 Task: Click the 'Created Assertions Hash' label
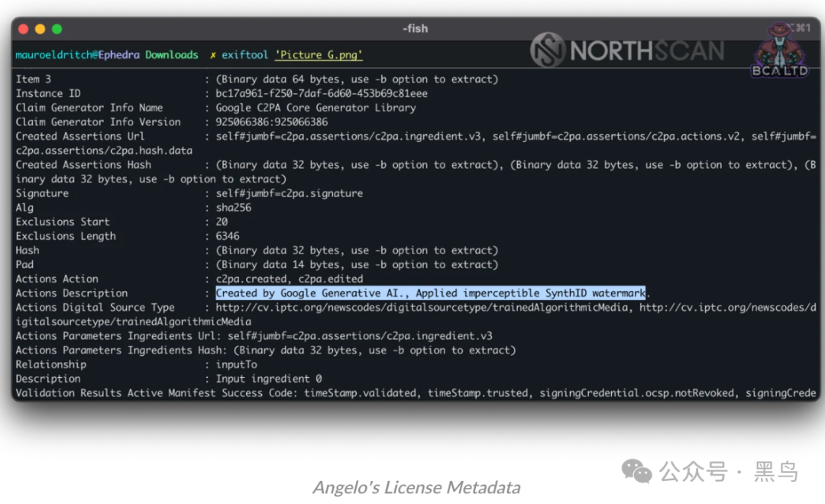(x=83, y=165)
